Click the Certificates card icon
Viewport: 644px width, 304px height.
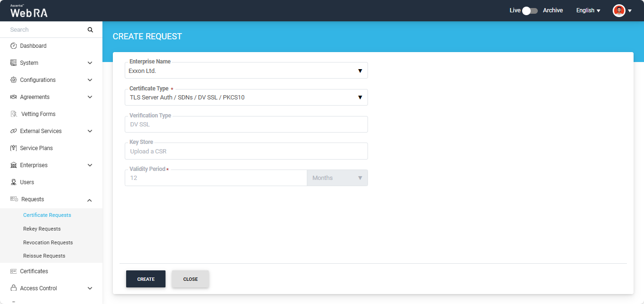point(14,271)
